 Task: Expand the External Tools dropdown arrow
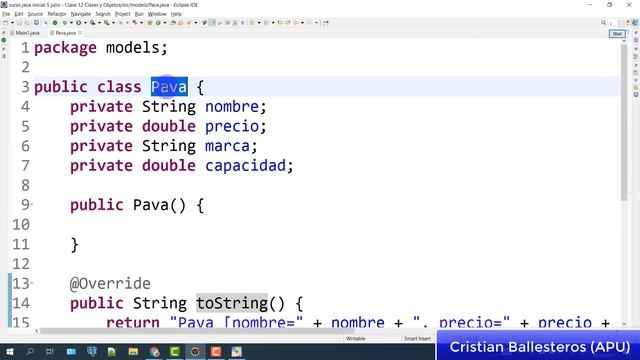tap(113, 23)
